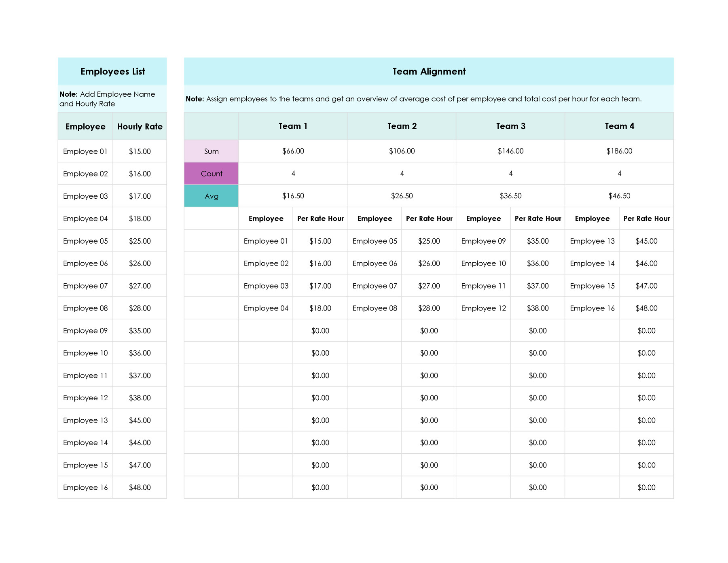Select Employee 01 in the Employees List

point(85,151)
